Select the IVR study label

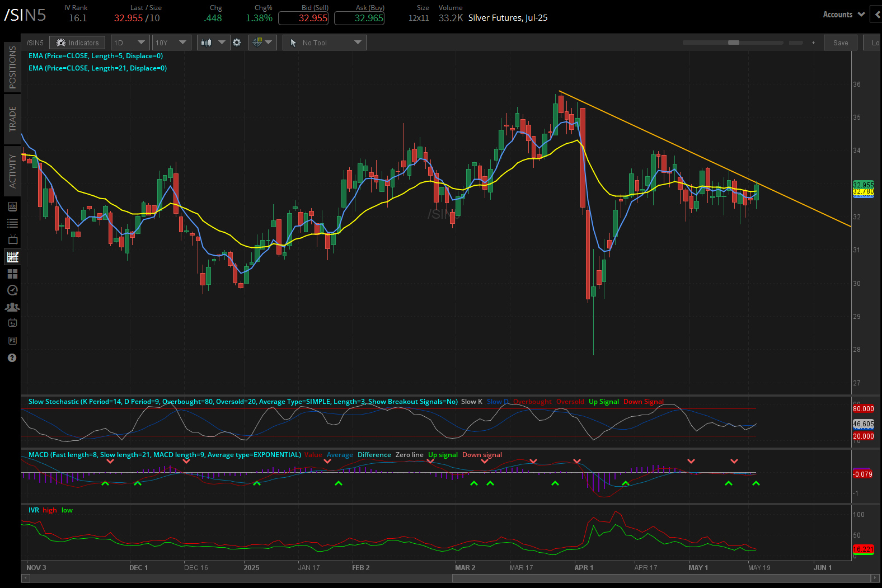(x=34, y=510)
